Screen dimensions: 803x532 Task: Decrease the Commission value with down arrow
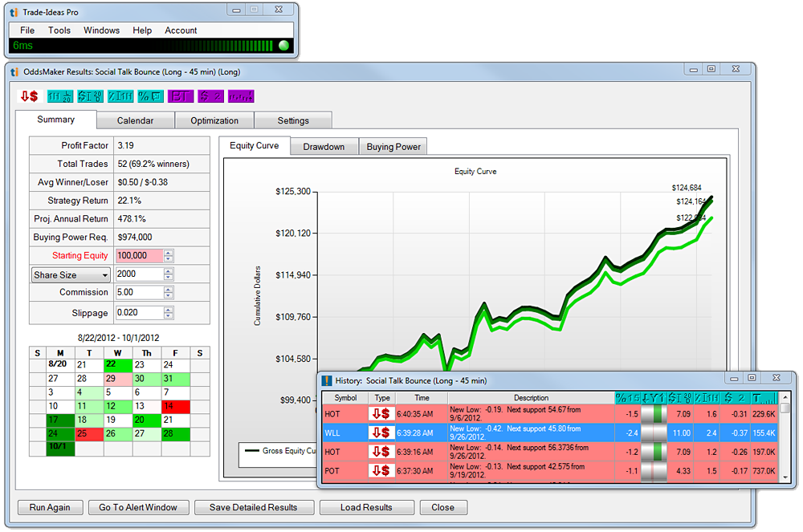pos(169,295)
